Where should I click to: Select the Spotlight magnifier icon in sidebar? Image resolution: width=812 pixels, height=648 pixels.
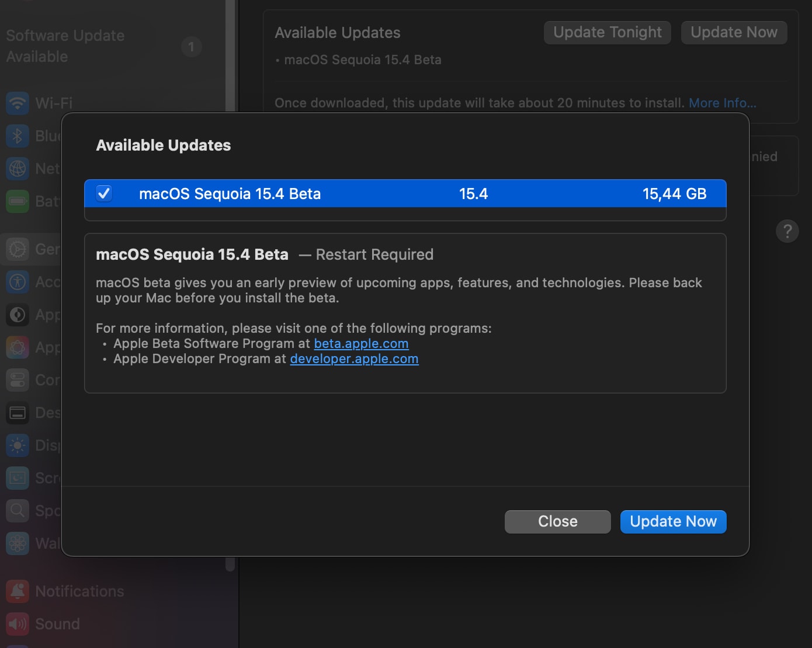click(x=18, y=511)
